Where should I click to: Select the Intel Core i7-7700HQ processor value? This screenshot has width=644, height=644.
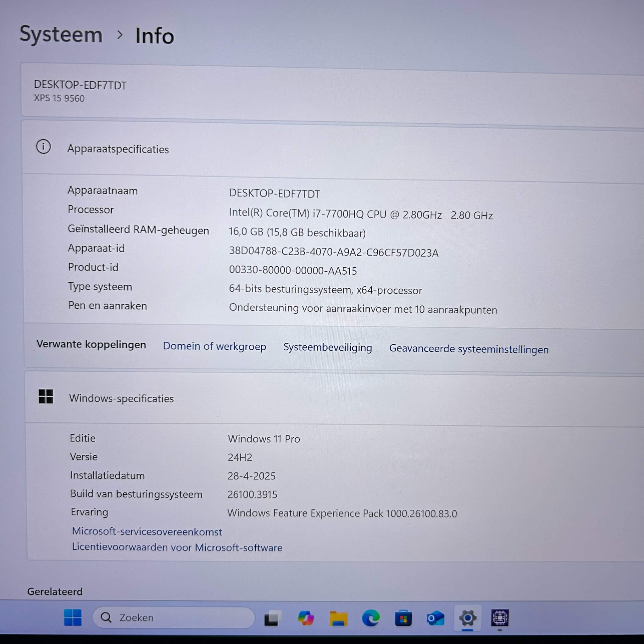pyautogui.click(x=361, y=214)
